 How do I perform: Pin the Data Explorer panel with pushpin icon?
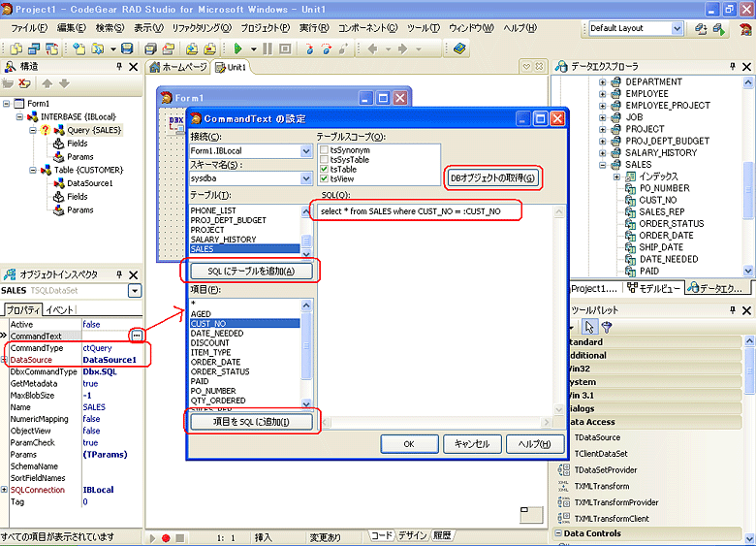tap(733, 67)
